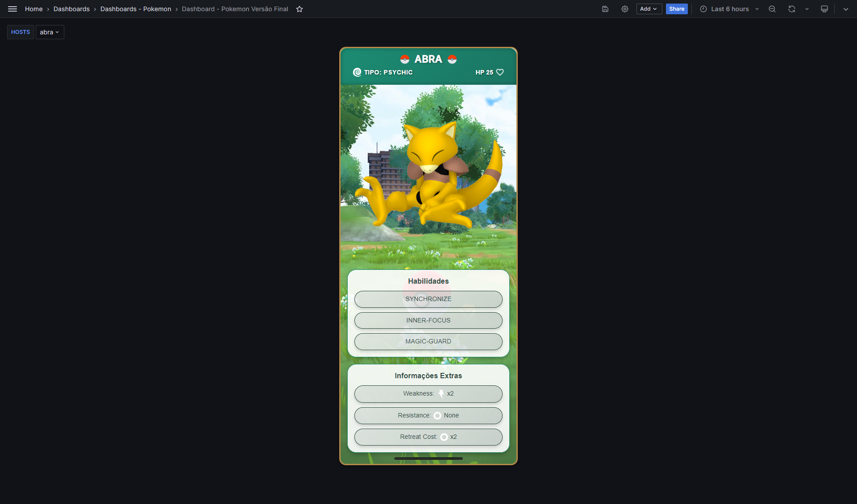Screen dimensions: 857x504
Task: Click the bottom handle bar on card
Action: point(428,458)
